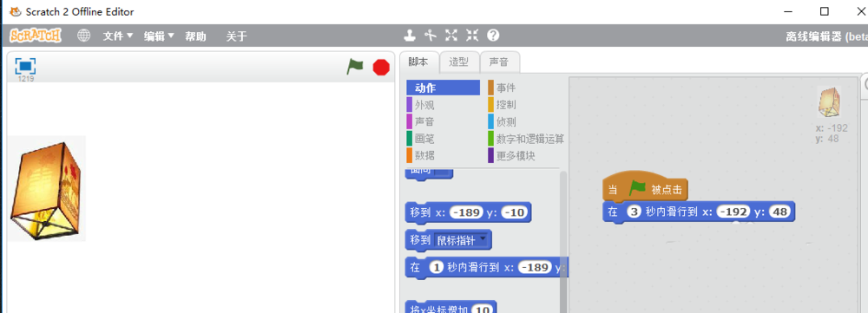Open the 帮助 menu
868x313 pixels.
[x=195, y=36]
